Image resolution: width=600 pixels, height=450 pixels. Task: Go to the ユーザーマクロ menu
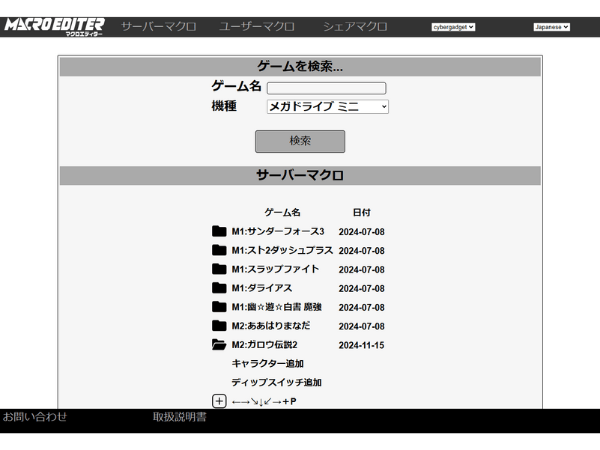click(x=260, y=26)
